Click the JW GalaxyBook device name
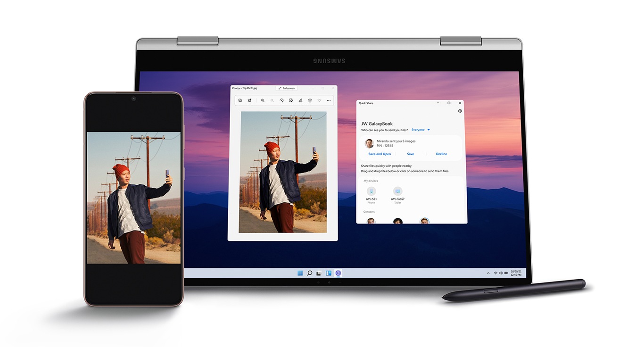 [x=377, y=124]
